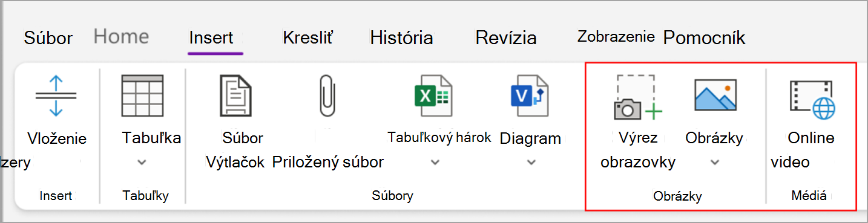Click the insert space arrows icon
868x223 pixels.
click(x=56, y=95)
